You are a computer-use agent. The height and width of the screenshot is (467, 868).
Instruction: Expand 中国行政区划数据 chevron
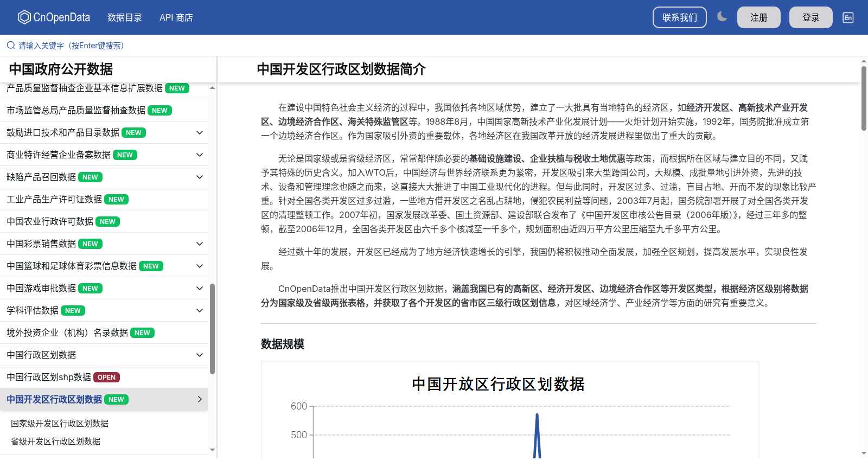click(x=200, y=355)
